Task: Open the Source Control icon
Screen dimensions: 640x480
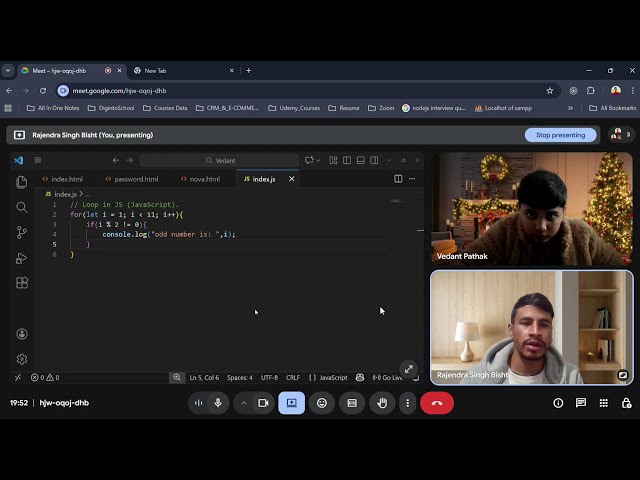Action: coord(22,233)
